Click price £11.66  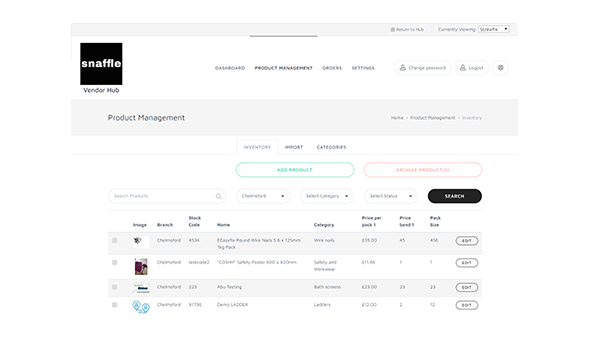[x=368, y=262]
